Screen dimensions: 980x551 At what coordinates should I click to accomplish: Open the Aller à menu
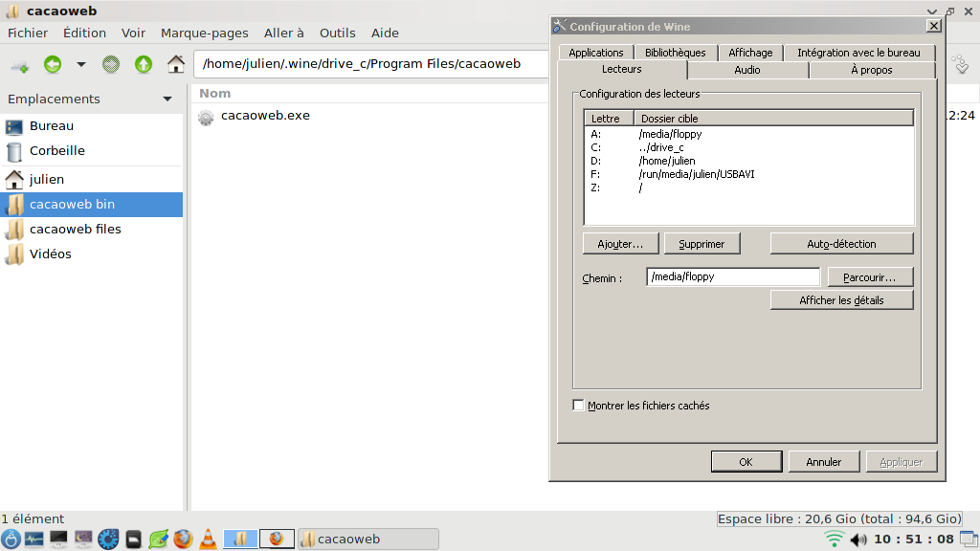(x=283, y=33)
